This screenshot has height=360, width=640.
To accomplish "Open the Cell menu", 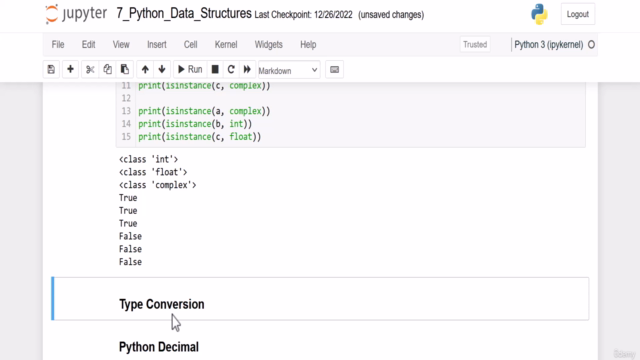I will coord(191,44).
